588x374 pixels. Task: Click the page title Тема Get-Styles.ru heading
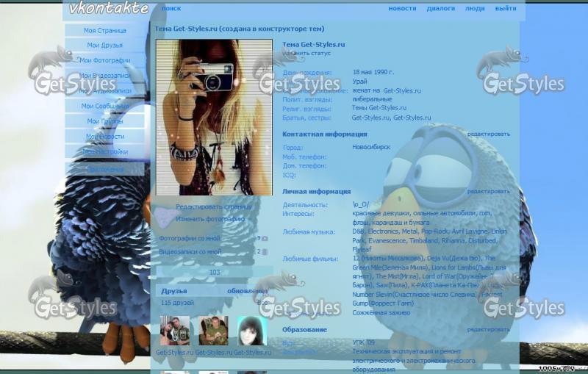pyautogui.click(x=240, y=29)
